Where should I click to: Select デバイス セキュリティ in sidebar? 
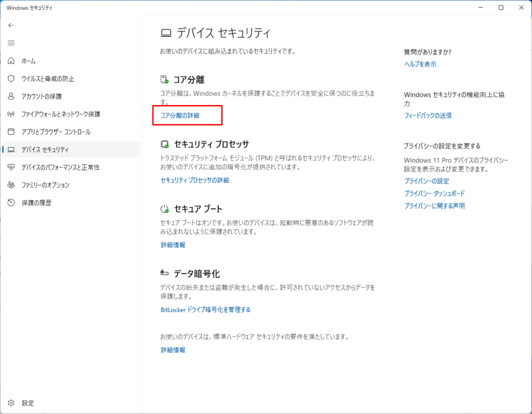[x=71, y=149]
